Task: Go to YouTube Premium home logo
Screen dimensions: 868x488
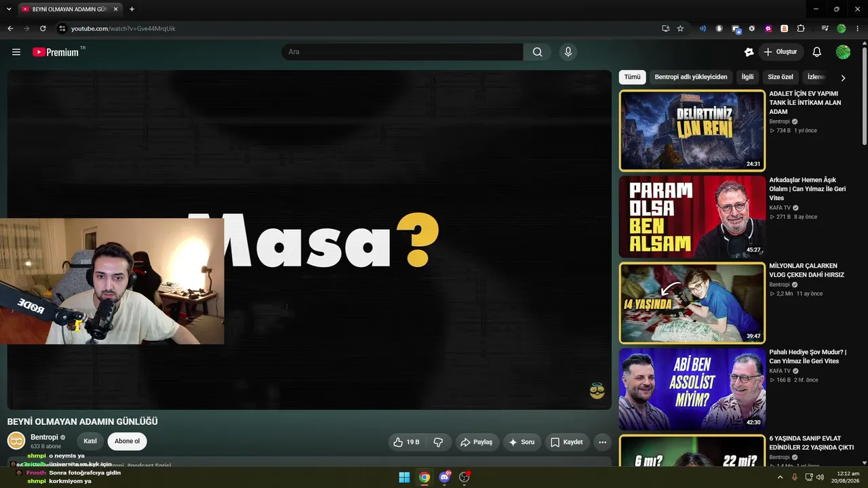Action: coord(56,52)
